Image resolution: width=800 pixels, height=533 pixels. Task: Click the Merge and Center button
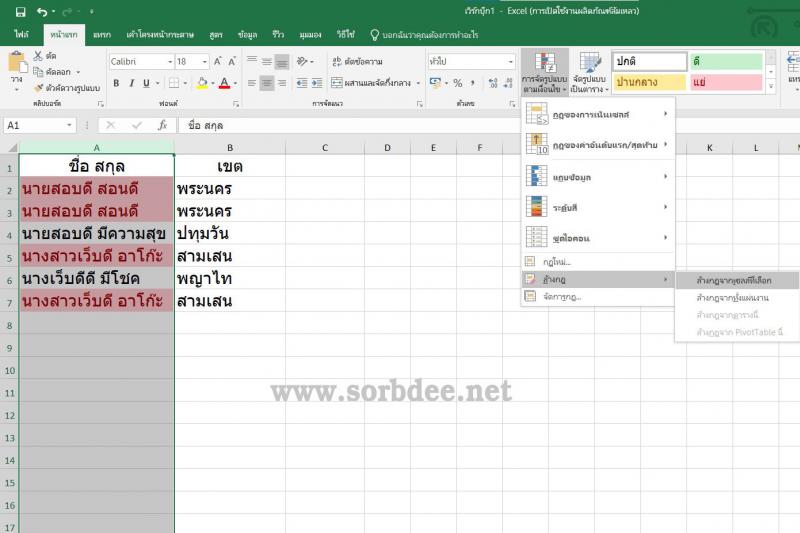(x=371, y=83)
